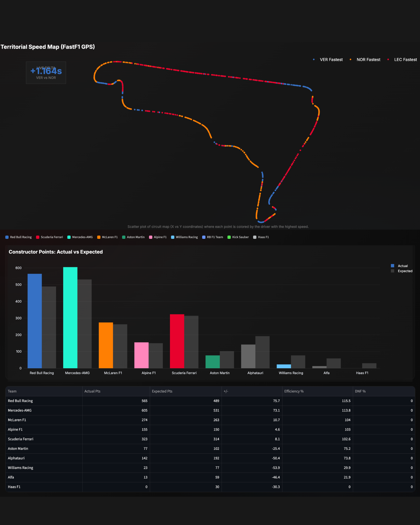
Task: Select Haas F1 in the team legend
Action: coord(261,237)
